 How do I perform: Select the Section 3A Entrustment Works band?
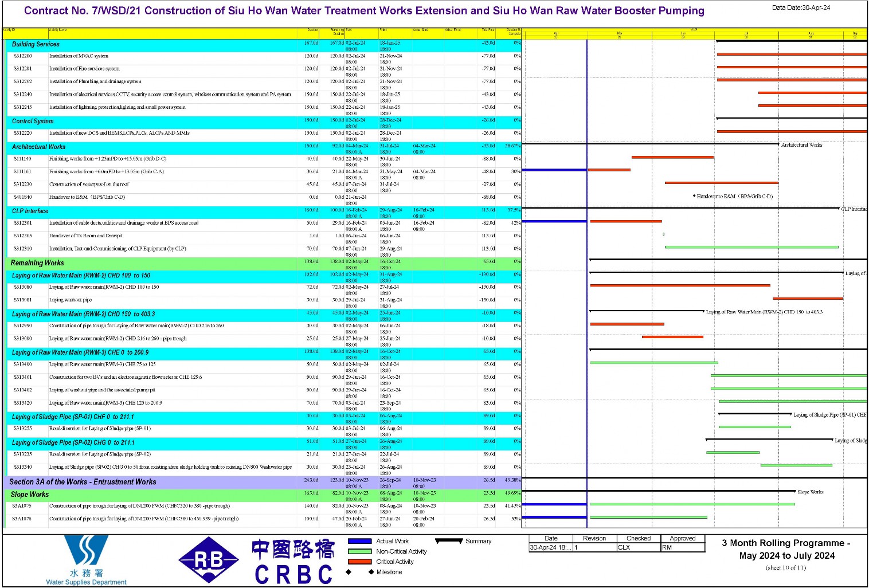[262, 482]
